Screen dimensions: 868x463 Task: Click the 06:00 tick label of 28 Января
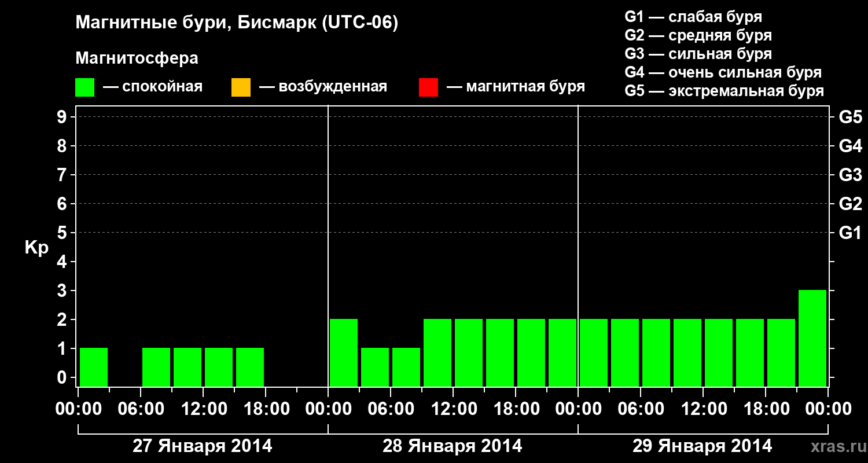coord(391,409)
